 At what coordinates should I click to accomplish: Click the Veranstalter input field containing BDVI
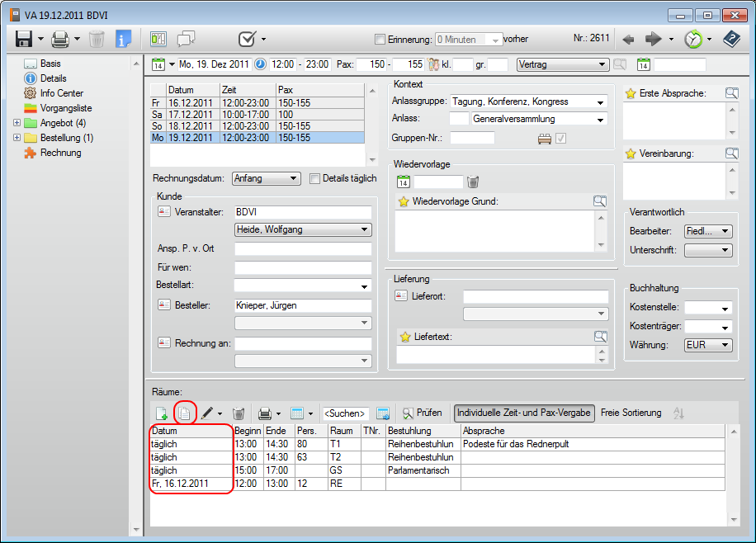click(302, 213)
